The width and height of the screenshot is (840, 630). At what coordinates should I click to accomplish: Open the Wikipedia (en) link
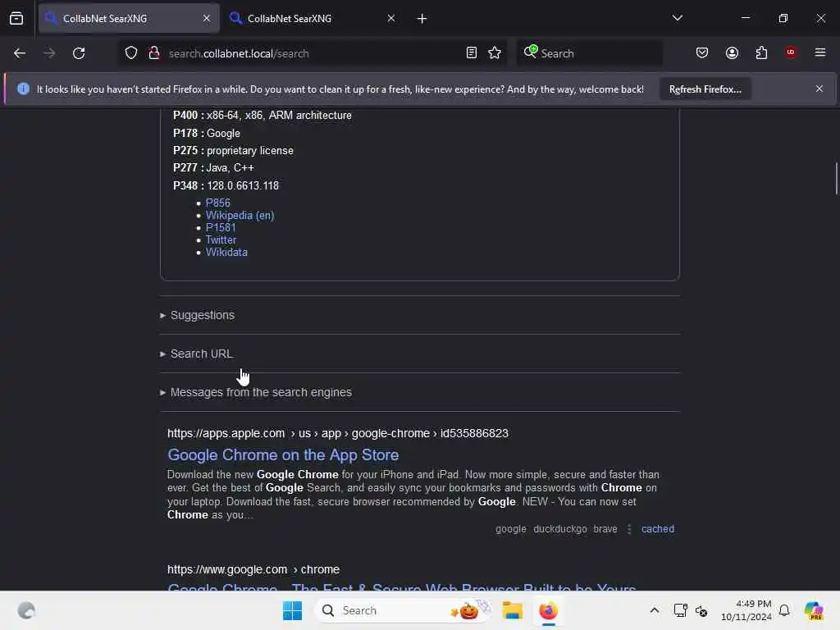pyautogui.click(x=240, y=216)
